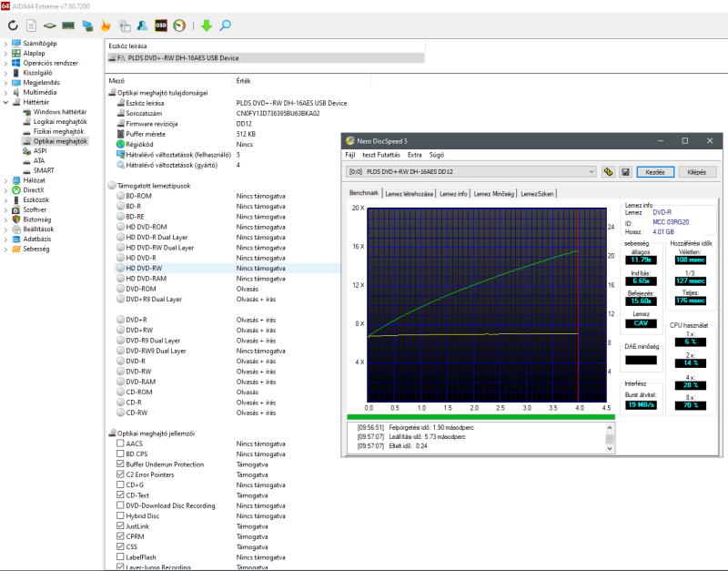Click the green download arrow icon
Screen dimensions: 728x571
click(206, 25)
